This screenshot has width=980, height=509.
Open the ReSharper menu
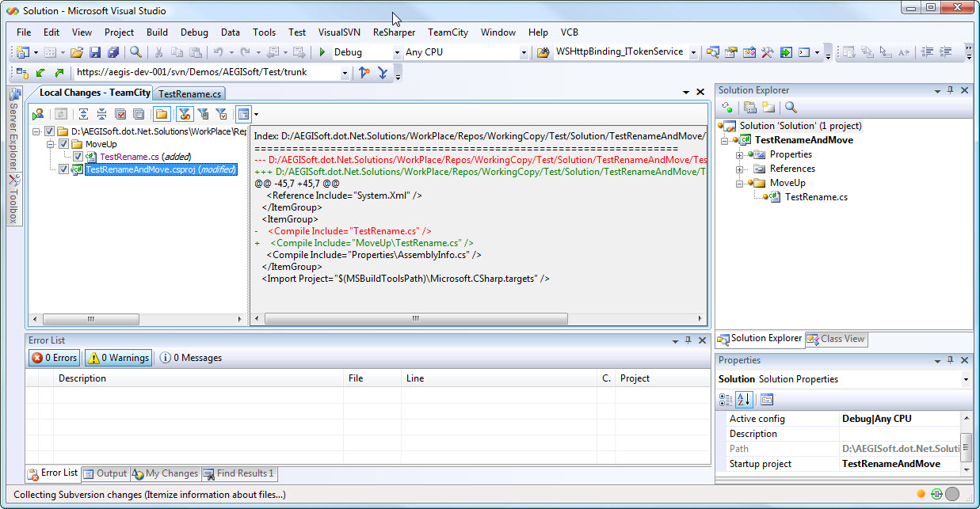point(394,32)
